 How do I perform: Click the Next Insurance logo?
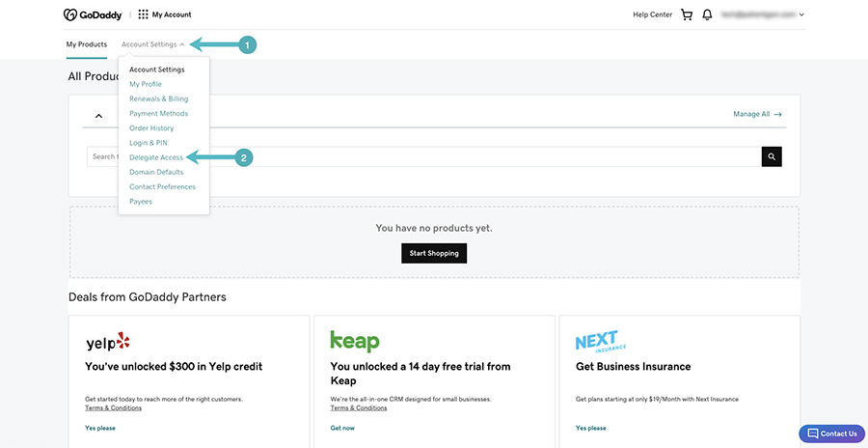(x=597, y=342)
